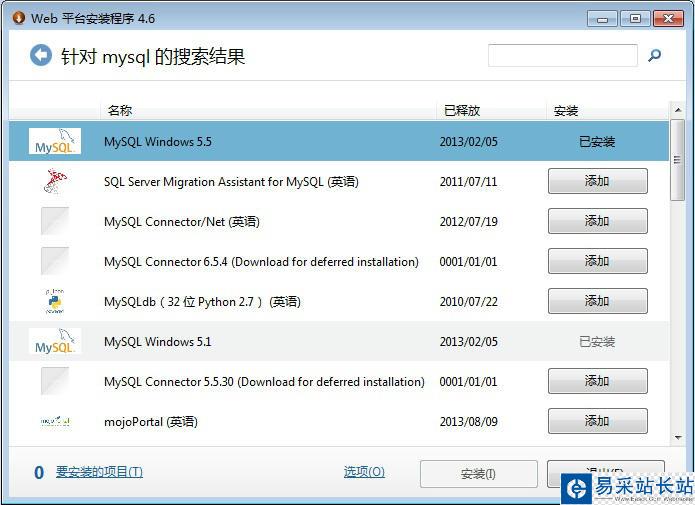Viewport: 695px width, 505px height.
Task: Click date 2012/07/19
Action: click(469, 222)
